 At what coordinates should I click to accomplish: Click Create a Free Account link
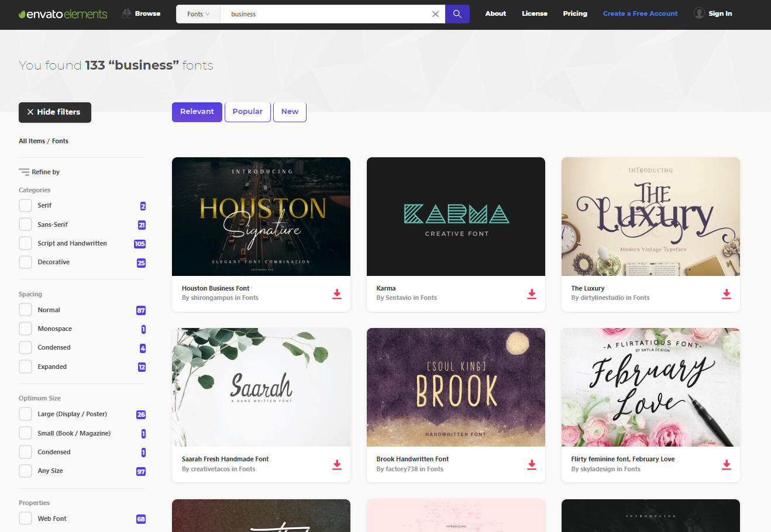tap(640, 13)
